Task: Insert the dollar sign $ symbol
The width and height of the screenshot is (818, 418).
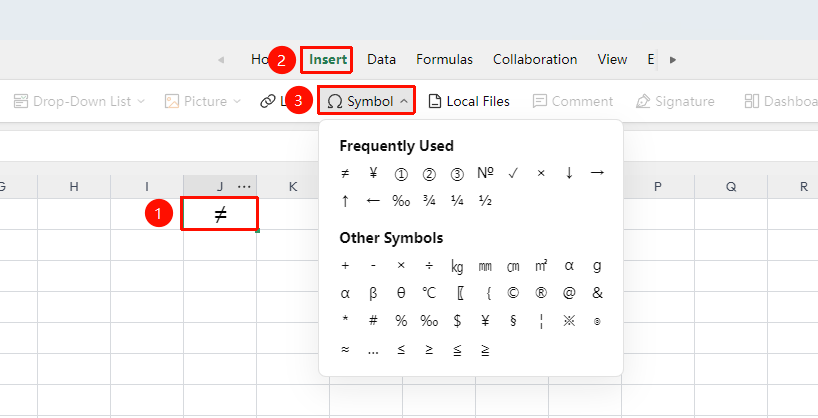Action: click(x=457, y=321)
